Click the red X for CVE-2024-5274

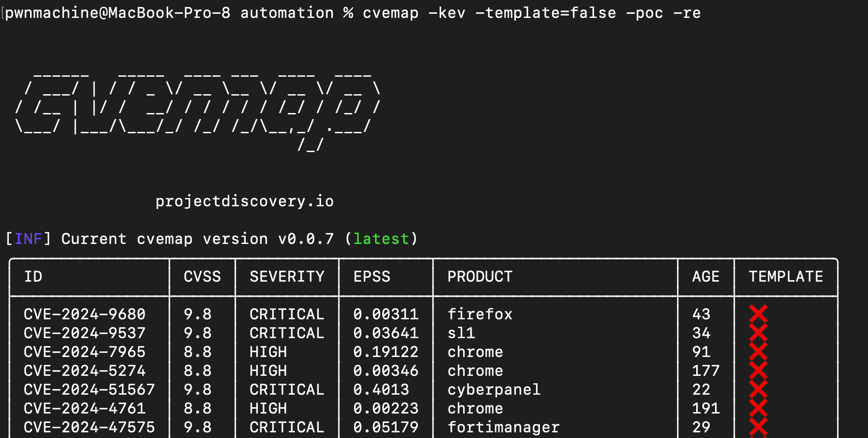(758, 371)
